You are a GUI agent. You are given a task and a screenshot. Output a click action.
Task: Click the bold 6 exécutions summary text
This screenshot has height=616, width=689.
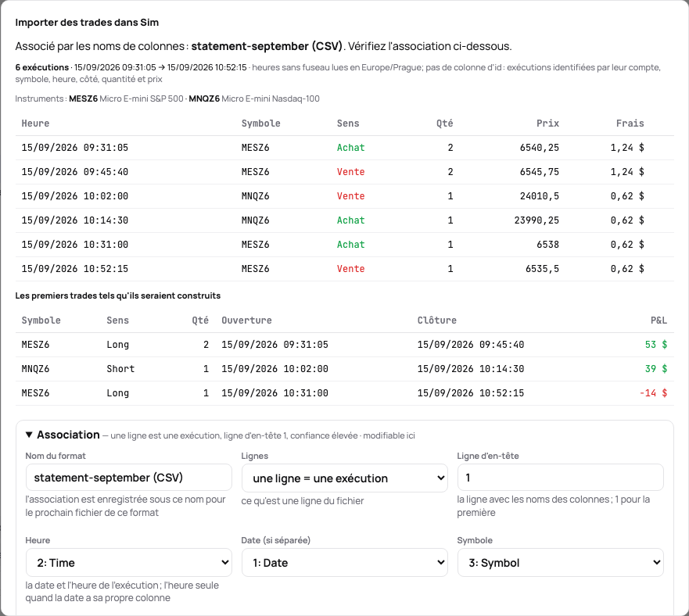pyautogui.click(x=41, y=67)
